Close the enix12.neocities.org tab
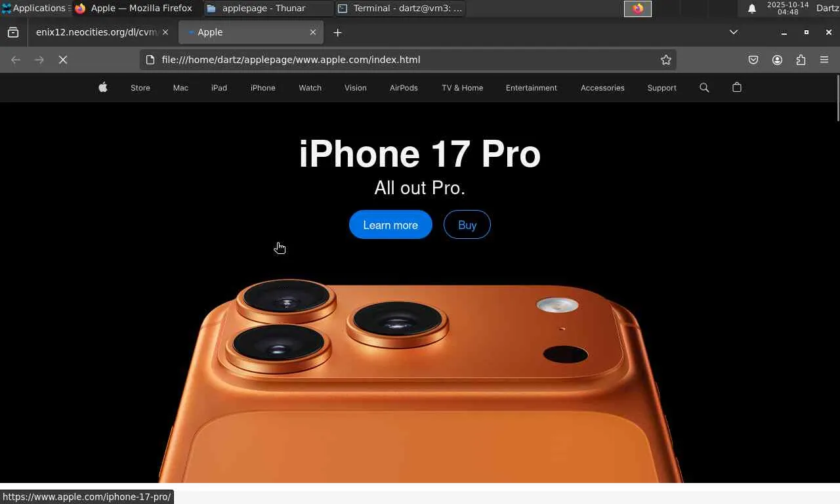Screen dimensions: 840x504 [165, 32]
